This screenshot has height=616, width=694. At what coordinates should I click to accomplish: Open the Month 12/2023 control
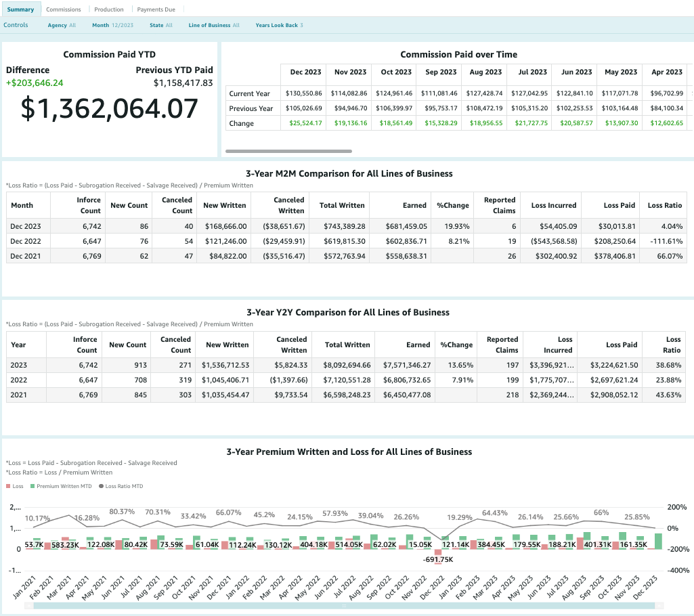pos(112,25)
